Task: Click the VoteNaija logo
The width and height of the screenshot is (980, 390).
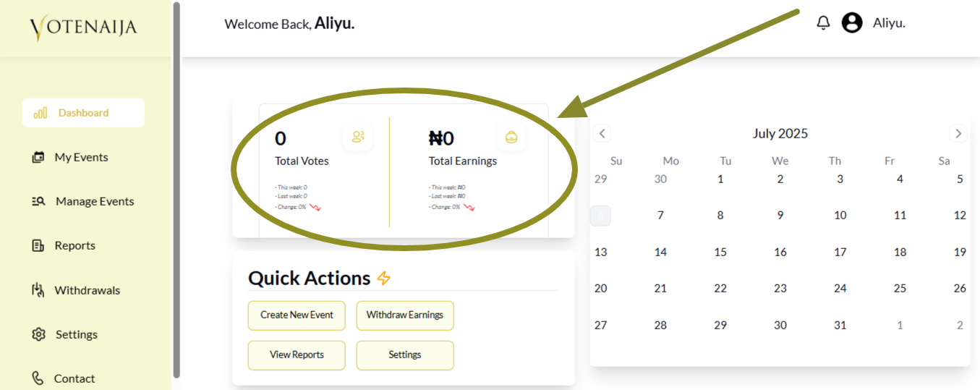Action: point(83,28)
